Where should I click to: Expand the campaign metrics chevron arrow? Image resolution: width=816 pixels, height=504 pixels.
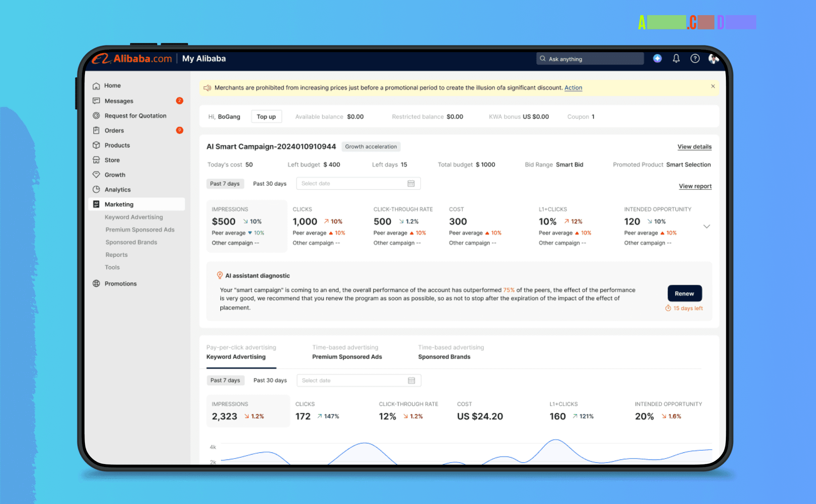pyautogui.click(x=706, y=226)
